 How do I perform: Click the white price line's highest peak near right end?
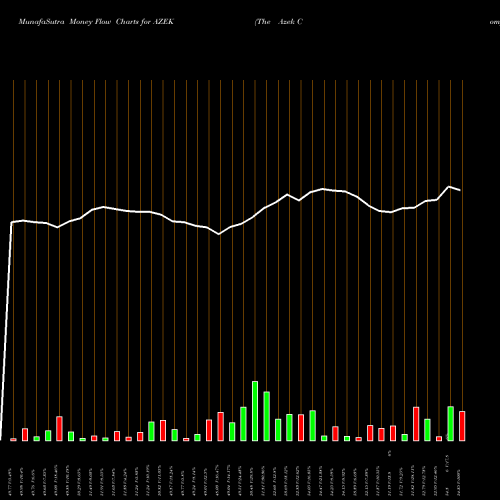click(449, 187)
